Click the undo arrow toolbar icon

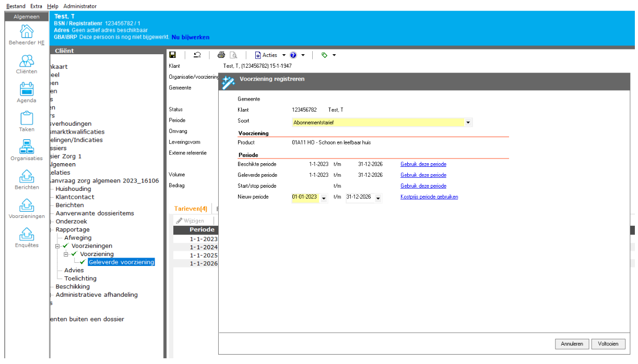197,55
